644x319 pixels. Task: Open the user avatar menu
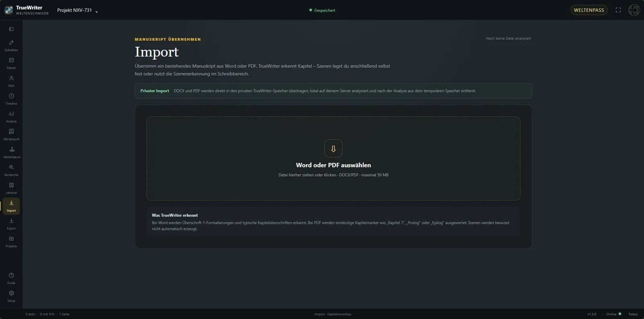(634, 10)
